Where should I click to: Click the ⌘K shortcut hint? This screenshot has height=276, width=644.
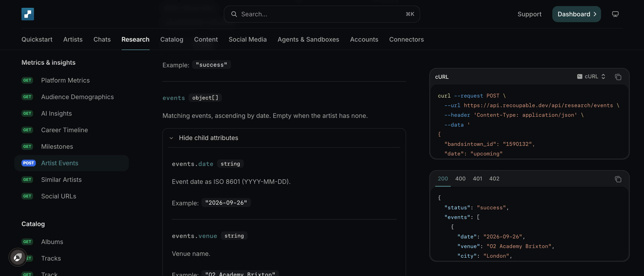point(410,14)
